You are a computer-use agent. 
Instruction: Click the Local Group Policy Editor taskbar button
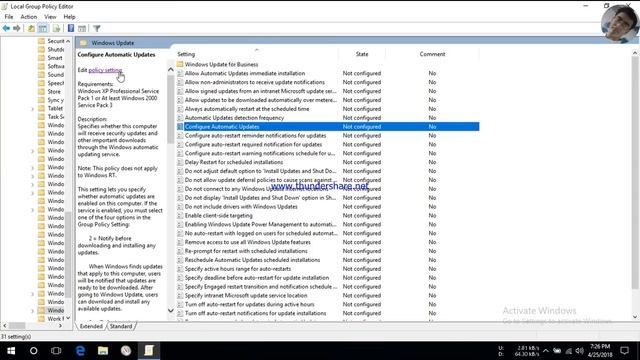(x=149, y=351)
